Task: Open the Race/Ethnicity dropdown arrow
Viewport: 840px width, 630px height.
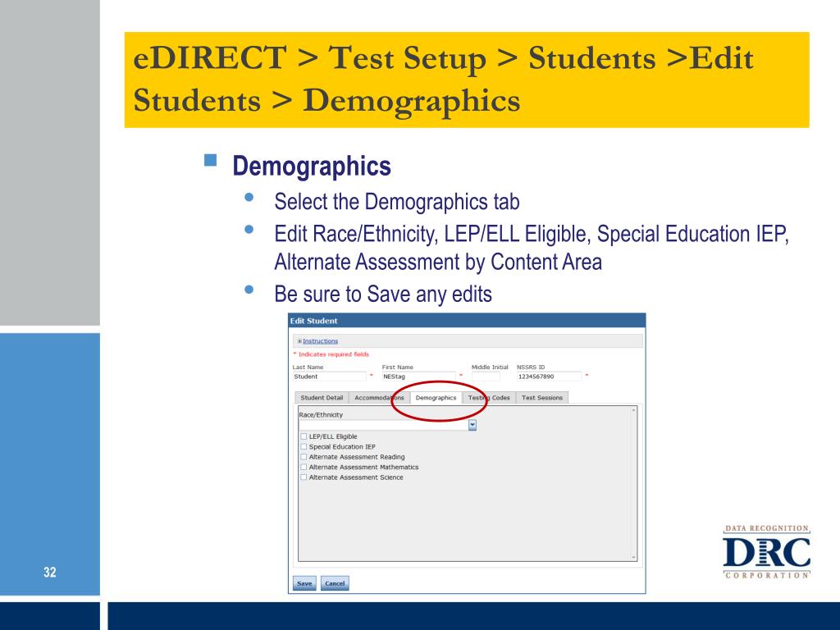Action: 472,425
